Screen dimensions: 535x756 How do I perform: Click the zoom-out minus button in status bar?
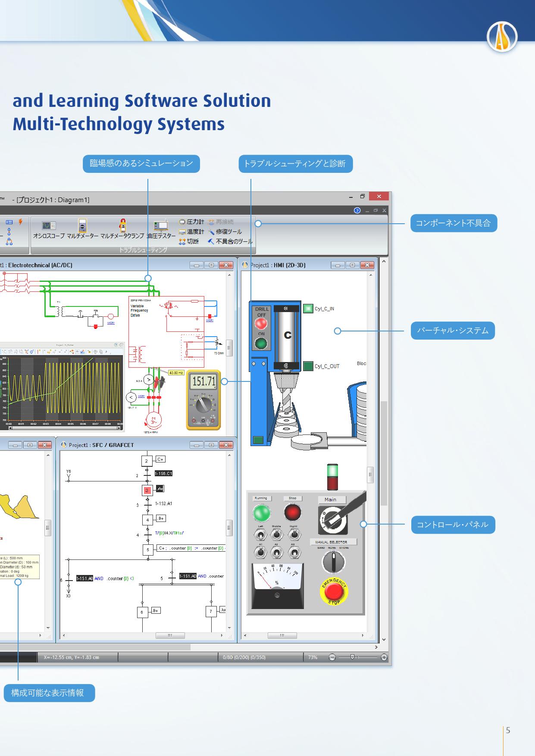pos(332,657)
